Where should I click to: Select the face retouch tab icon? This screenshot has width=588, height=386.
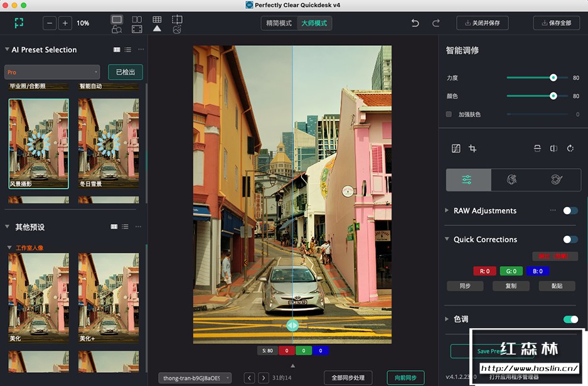click(x=511, y=179)
